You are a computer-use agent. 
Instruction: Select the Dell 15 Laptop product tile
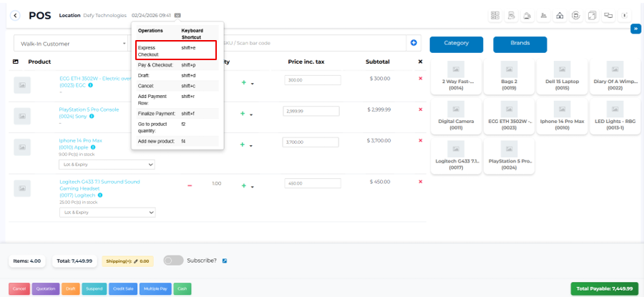[x=562, y=77]
